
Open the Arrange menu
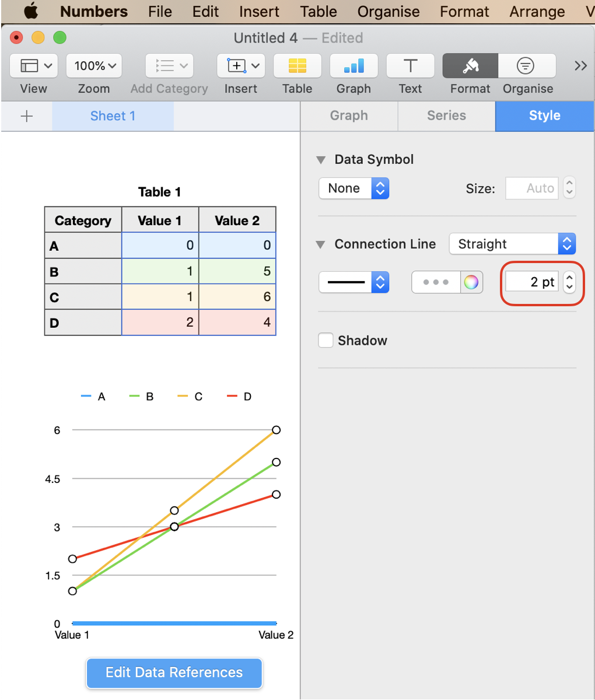coord(535,10)
